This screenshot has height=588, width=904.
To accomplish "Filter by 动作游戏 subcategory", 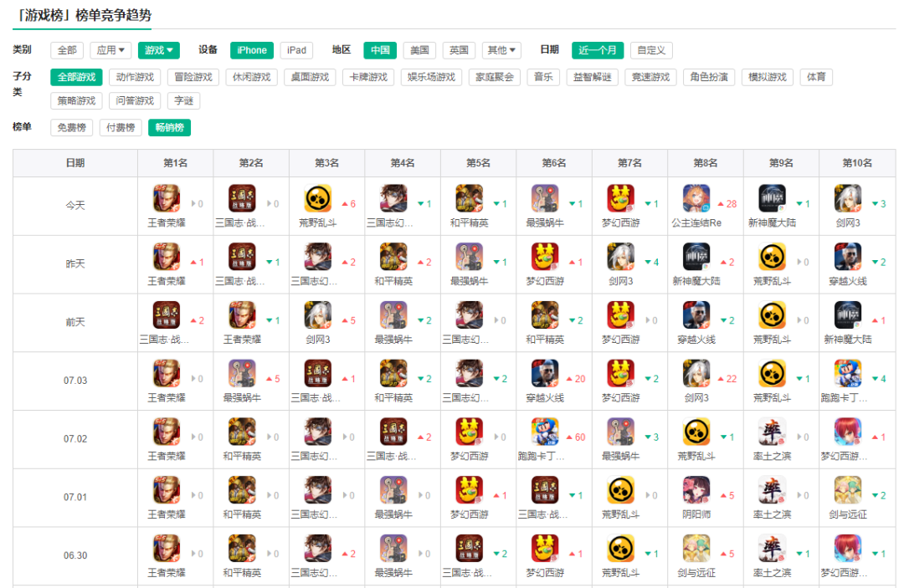I will 135,77.
